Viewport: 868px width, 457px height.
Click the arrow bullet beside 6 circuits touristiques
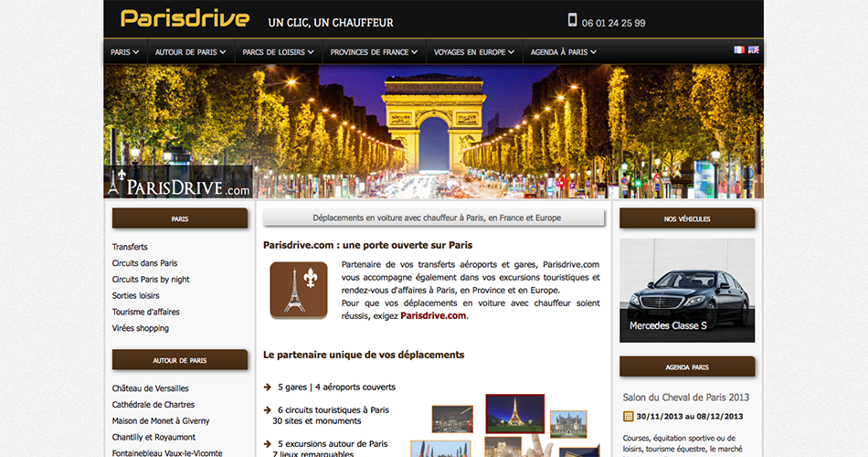coord(268,410)
